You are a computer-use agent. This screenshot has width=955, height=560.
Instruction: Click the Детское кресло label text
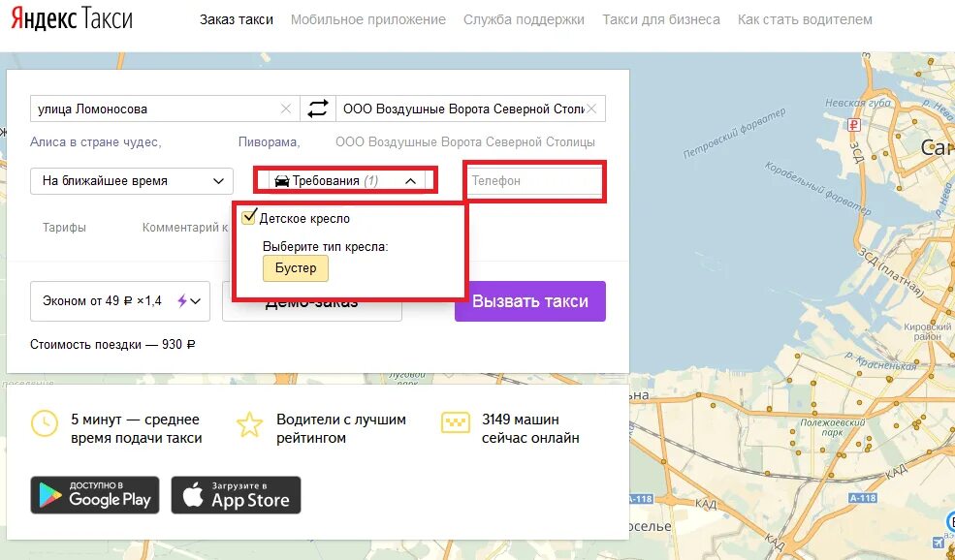[304, 219]
